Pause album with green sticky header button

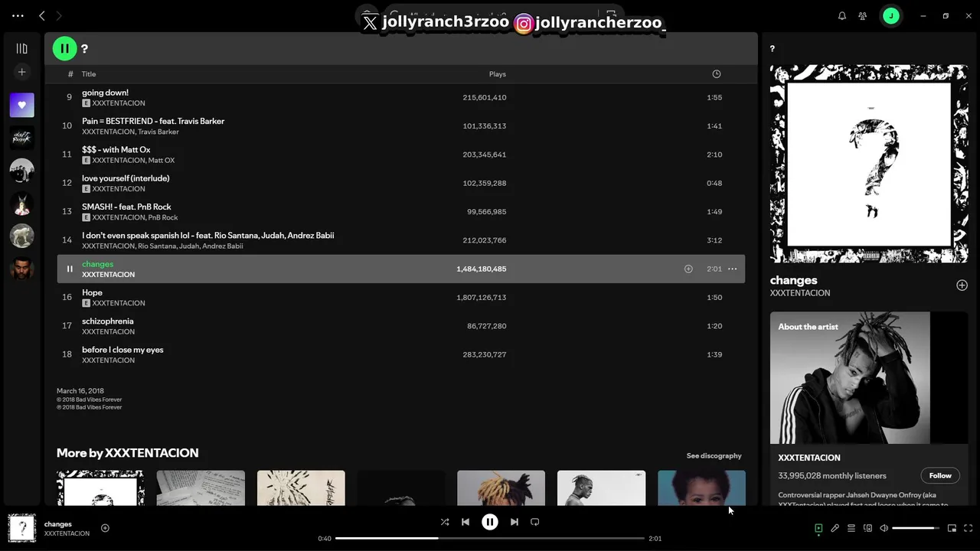[x=64, y=48]
